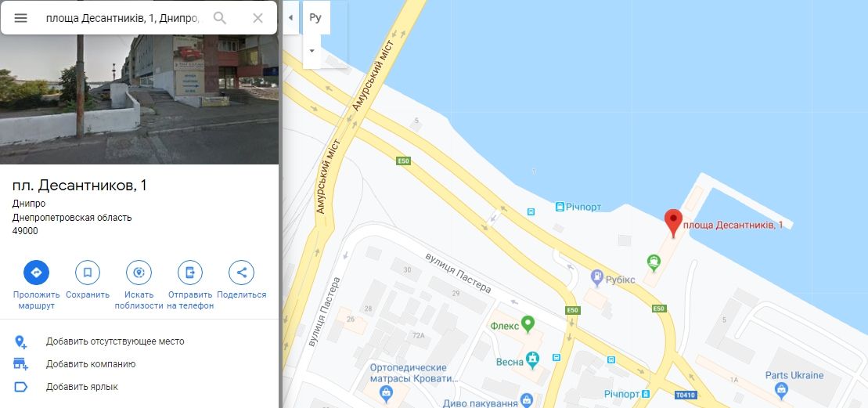Click the Отправить на телефон icon
The height and width of the screenshot is (408, 868).
click(190, 273)
